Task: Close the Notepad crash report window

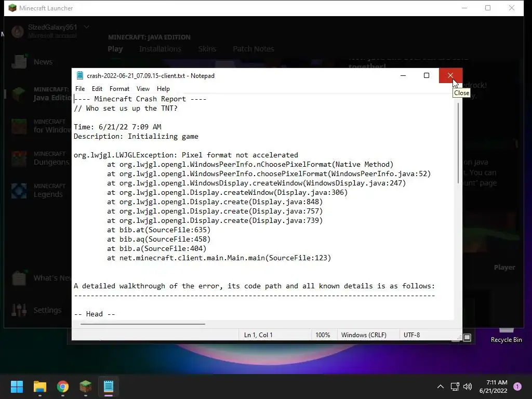Action: [450, 75]
